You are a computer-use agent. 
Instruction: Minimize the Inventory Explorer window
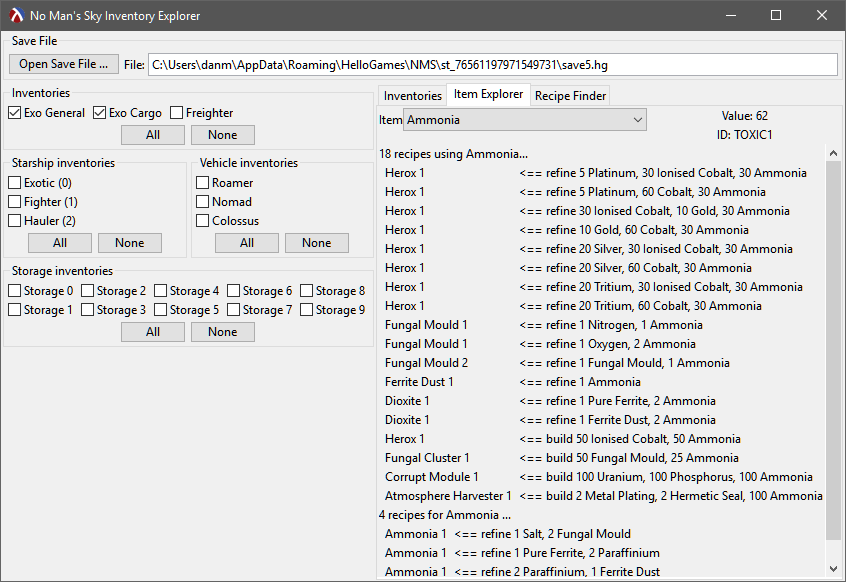(731, 15)
